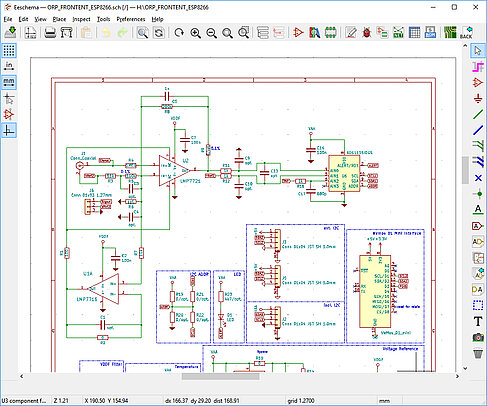The width and height of the screenshot is (487, 406).
Task: Open PCB layout editor
Action: [x=450, y=33]
